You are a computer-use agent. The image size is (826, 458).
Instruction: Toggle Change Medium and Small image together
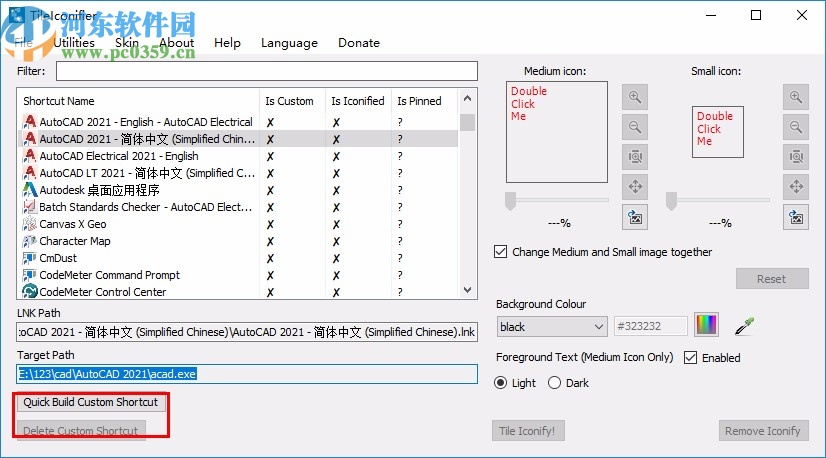point(500,251)
